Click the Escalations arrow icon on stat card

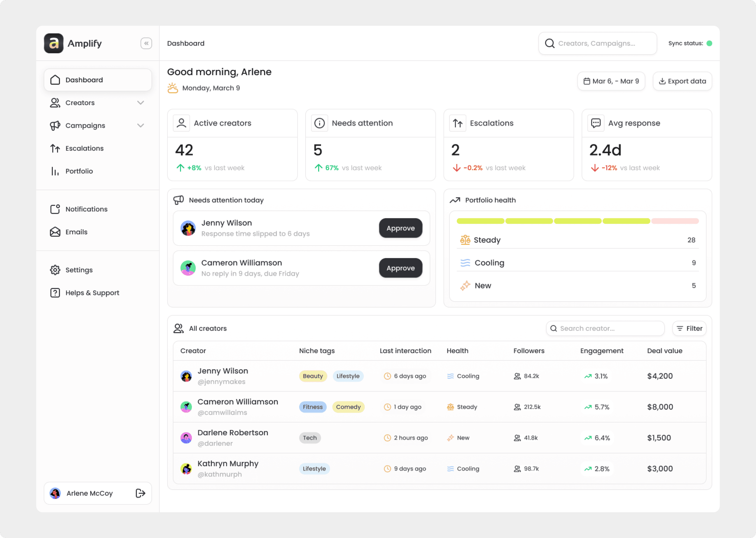458,123
